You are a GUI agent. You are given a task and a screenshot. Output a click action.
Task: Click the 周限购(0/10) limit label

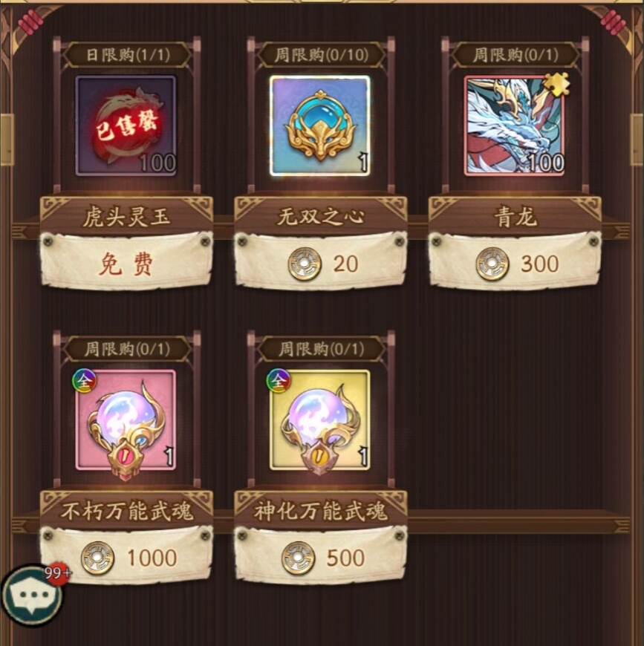pyautogui.click(x=321, y=55)
